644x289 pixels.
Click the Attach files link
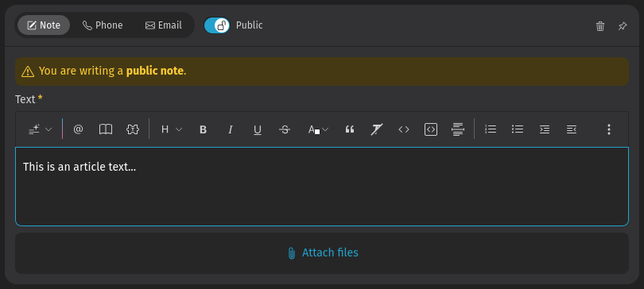click(x=323, y=253)
